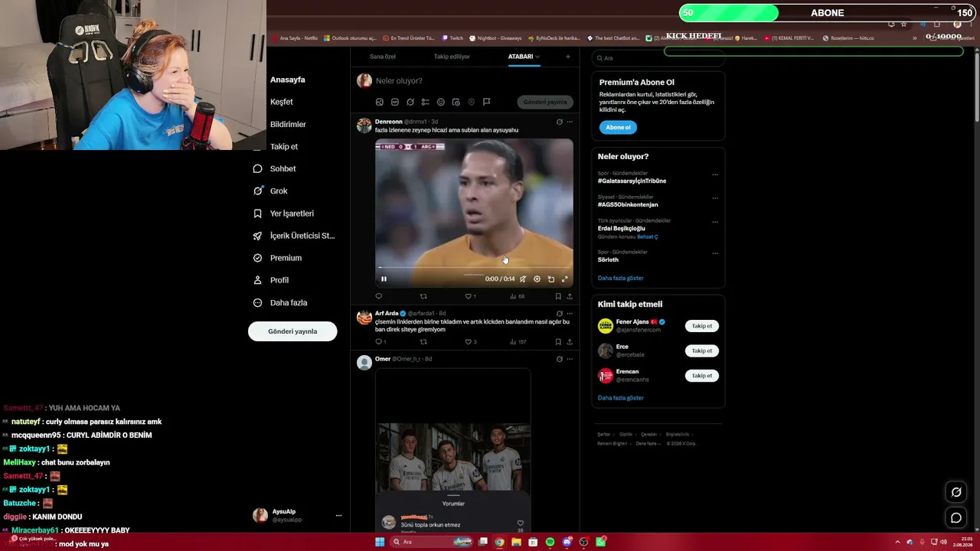The width and height of the screenshot is (980, 551).
Task: Follow Fener Ajans account
Action: pyautogui.click(x=701, y=326)
